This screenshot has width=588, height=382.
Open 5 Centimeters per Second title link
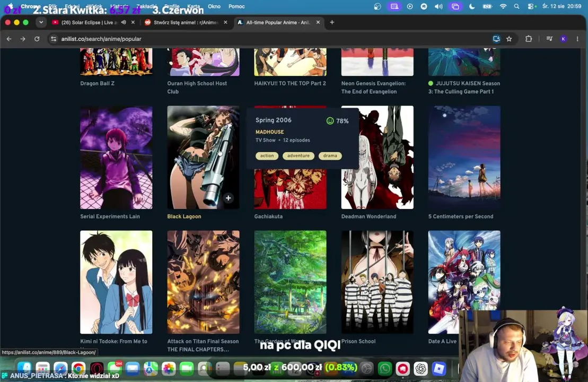pyautogui.click(x=461, y=216)
